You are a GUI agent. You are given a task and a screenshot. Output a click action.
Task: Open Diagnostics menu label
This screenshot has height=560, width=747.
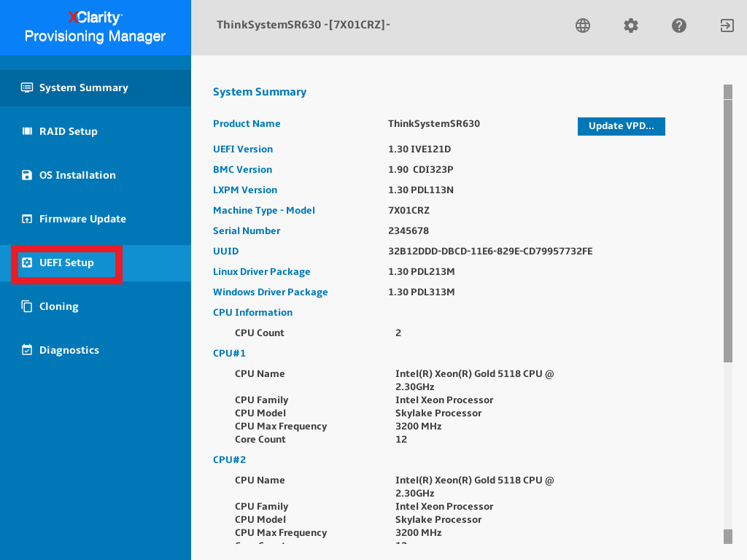(x=69, y=351)
